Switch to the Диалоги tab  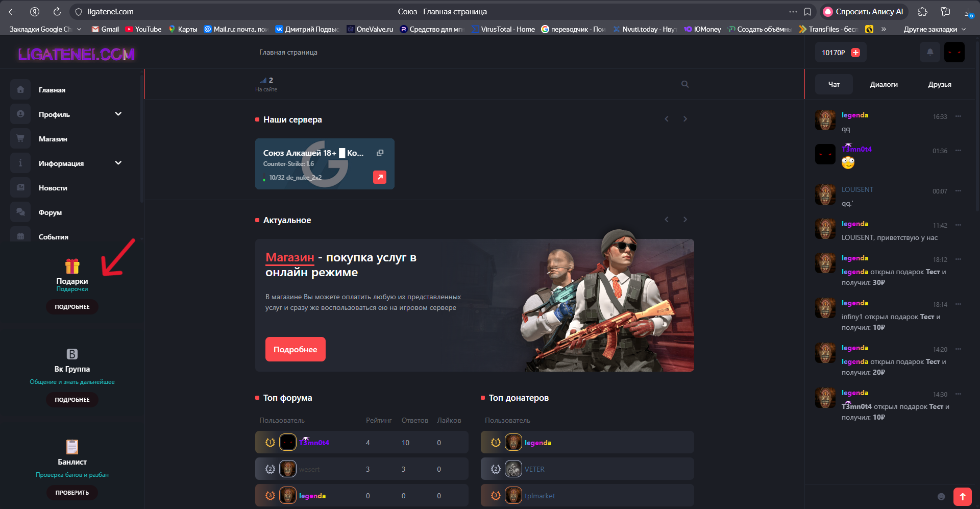884,84
